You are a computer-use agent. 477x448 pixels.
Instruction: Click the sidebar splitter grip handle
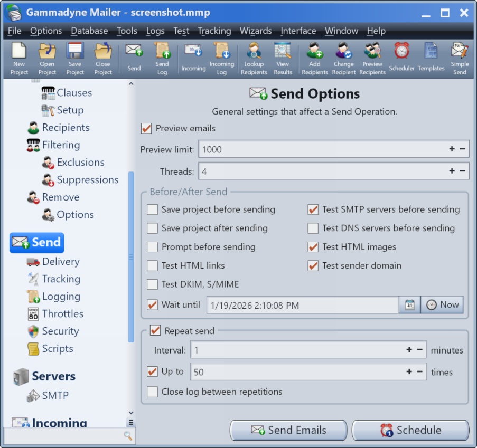click(x=131, y=257)
